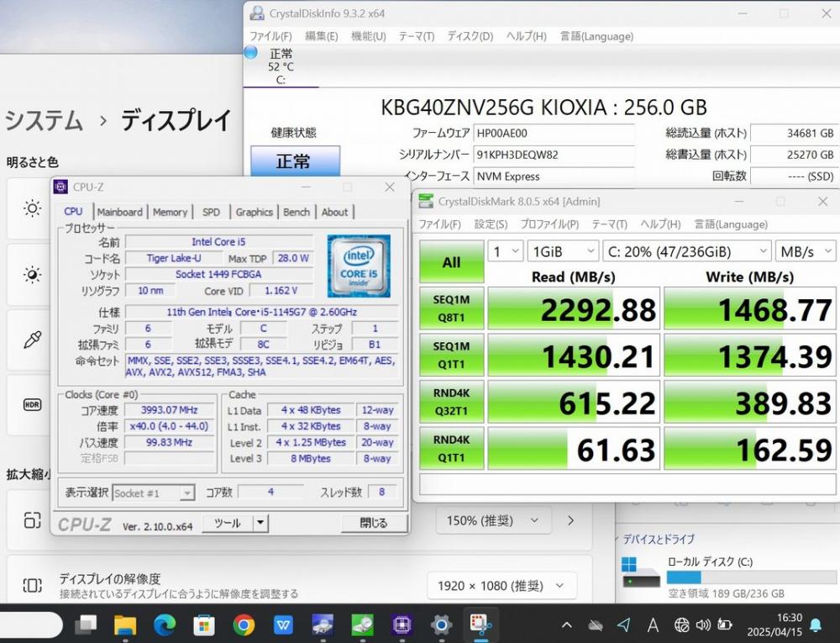
Task: Click the serial number field 91KPH3DEQW82
Action: [x=554, y=155]
